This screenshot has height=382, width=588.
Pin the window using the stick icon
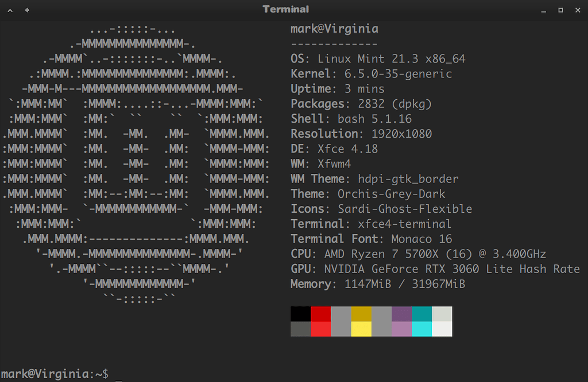pos(27,10)
